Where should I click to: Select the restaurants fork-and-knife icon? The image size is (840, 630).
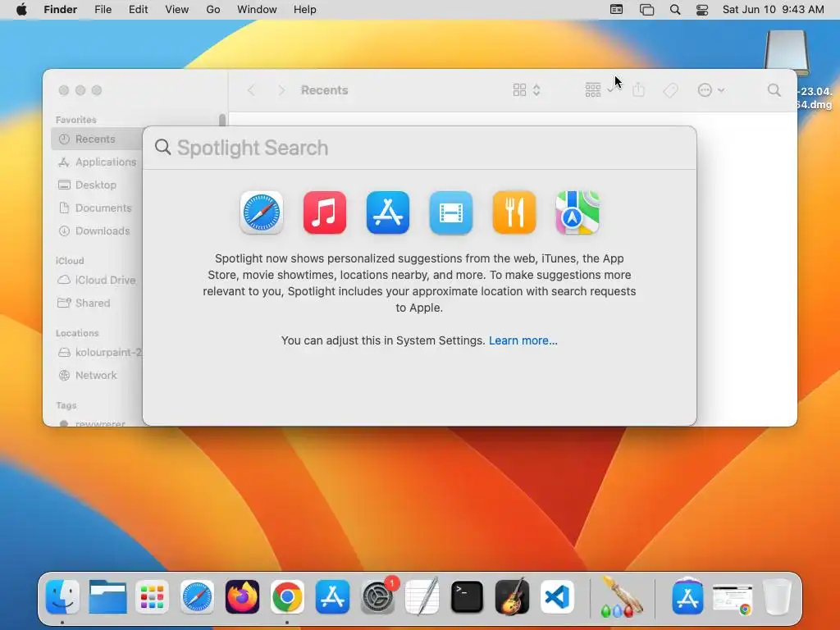tap(514, 212)
